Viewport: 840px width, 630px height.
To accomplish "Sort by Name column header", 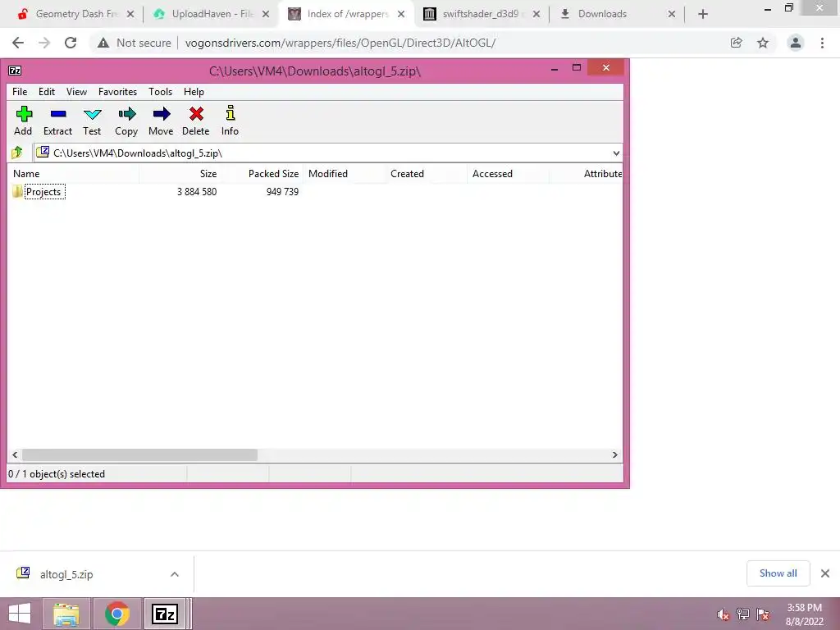I will (73, 174).
